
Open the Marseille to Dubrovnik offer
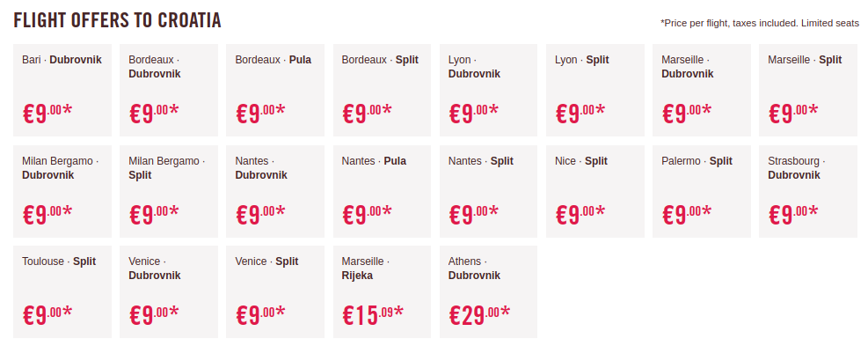702,91
